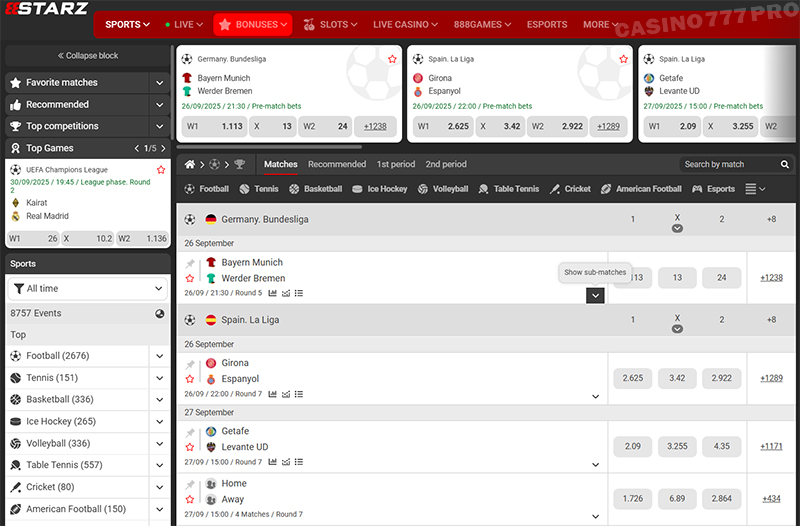Favorite Bayern Munich match in list star
The height and width of the screenshot is (526, 800).
pyautogui.click(x=190, y=279)
